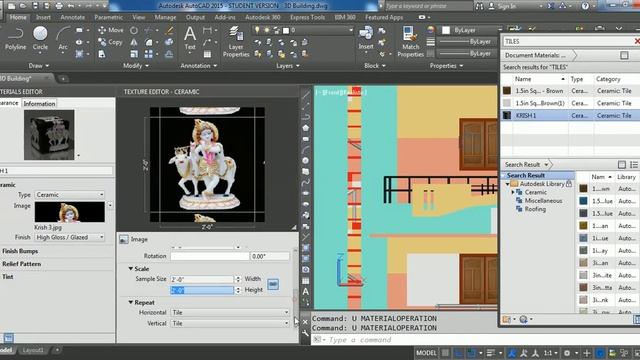
Task: Toggle layer on/off lightbulb icon
Action: click(257, 30)
